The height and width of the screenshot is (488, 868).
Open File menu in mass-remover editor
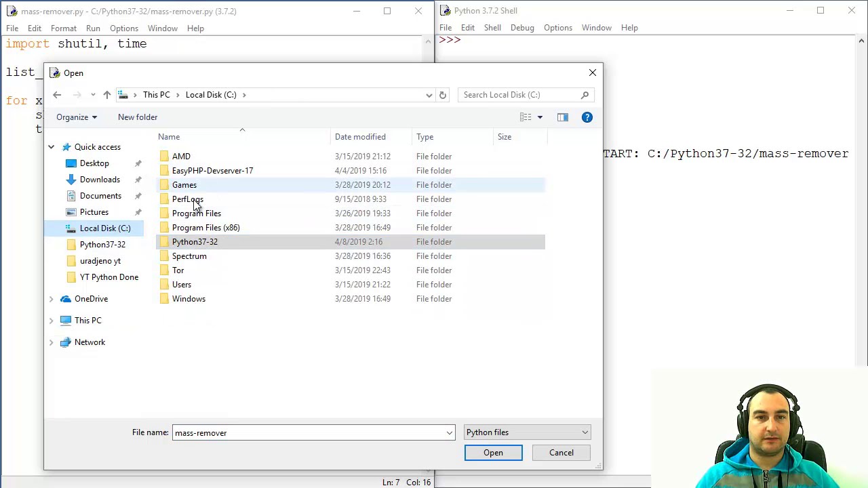pos(12,28)
